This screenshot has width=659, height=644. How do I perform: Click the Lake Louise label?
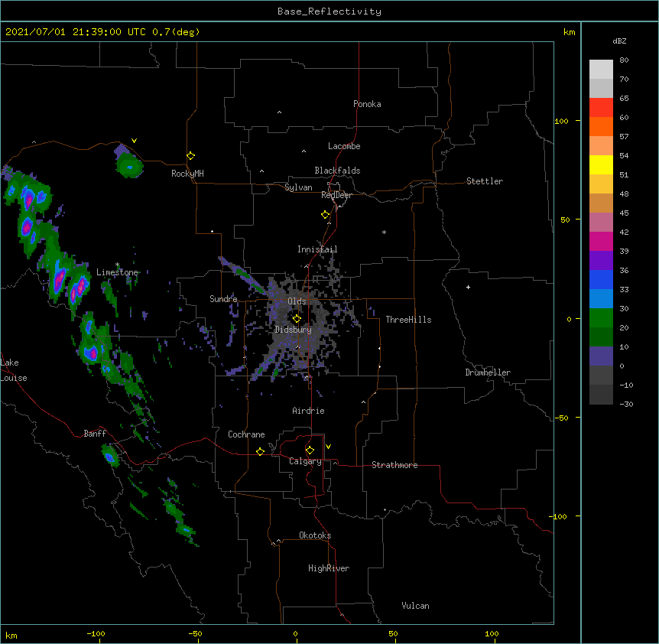[14, 370]
